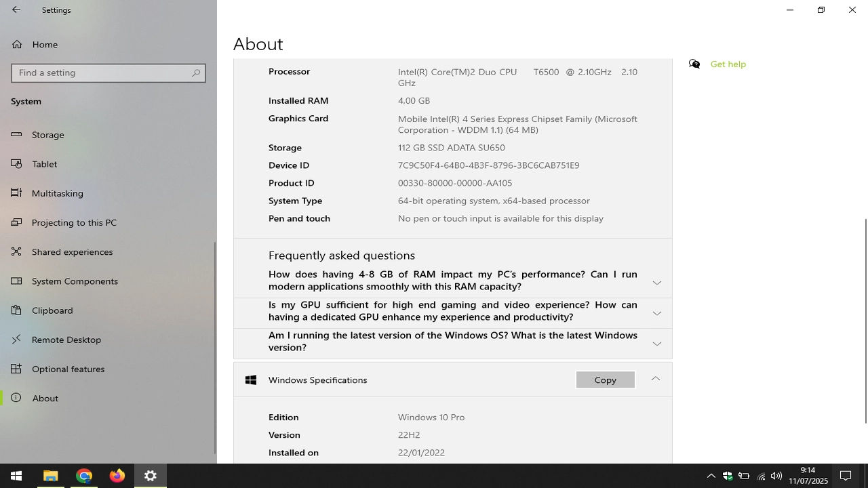The image size is (868, 488).
Task: Click the Multitasking sidebar icon
Action: click(x=16, y=193)
